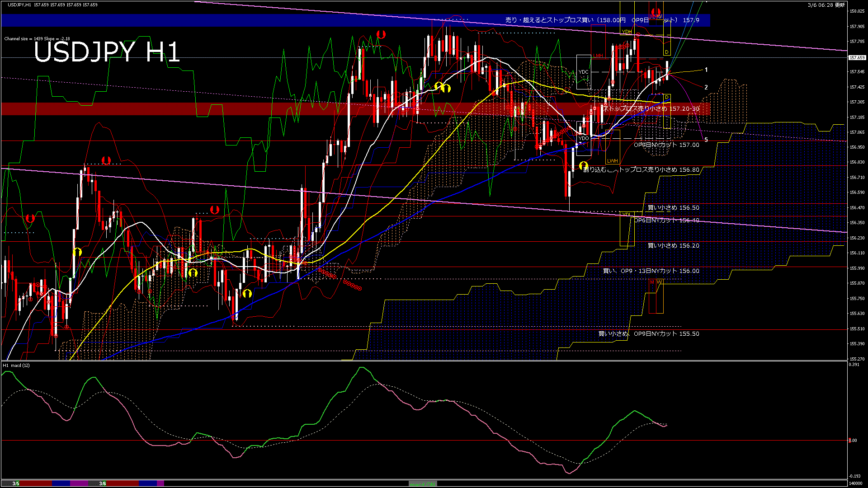Click the 3/6 date marker on the session bar

click(x=103, y=483)
